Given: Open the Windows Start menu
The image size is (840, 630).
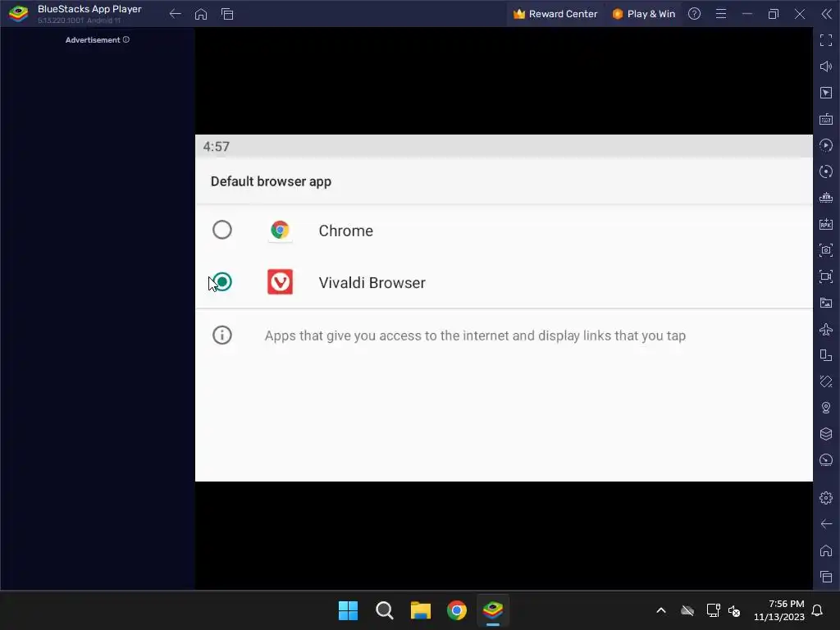Looking at the screenshot, I should tap(348, 610).
